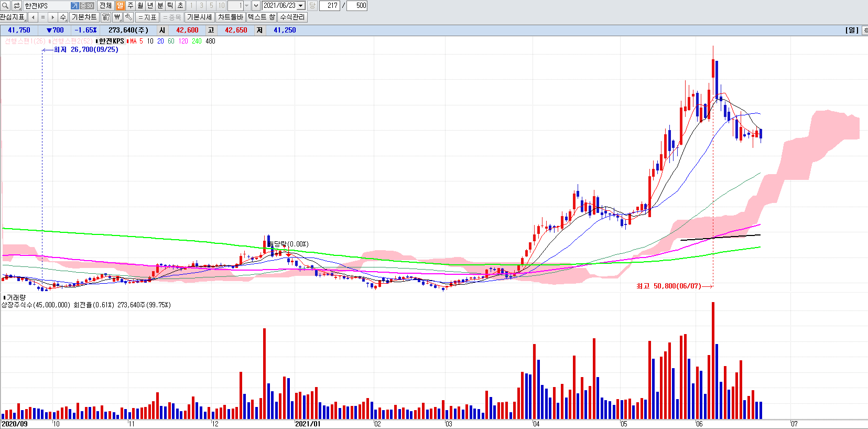868x429 pixels.
Task: Open the 차트툴바 toggle button
Action: tap(231, 17)
